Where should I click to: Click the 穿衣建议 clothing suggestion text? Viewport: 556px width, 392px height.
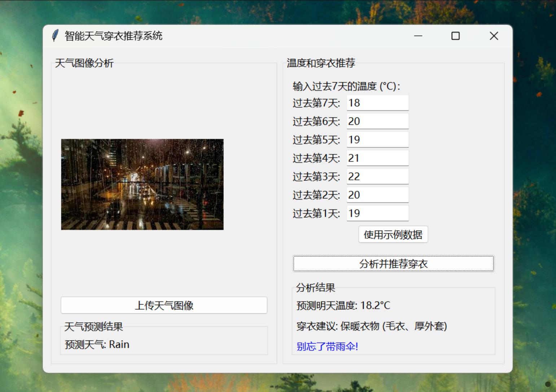(372, 326)
